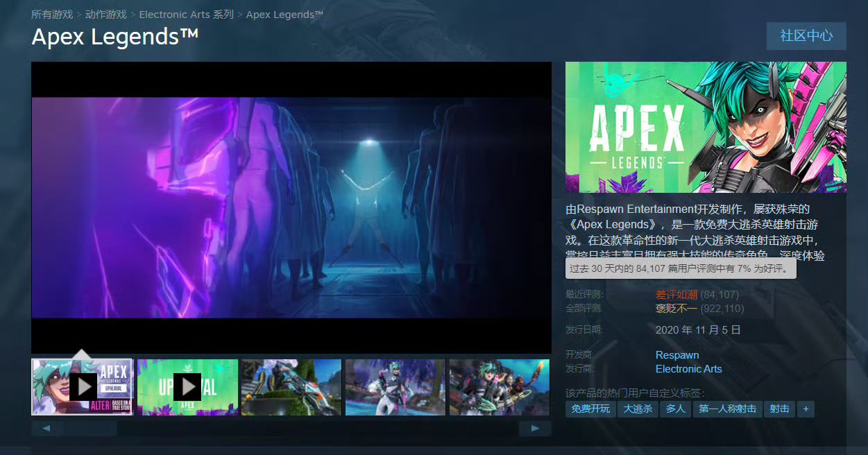Select the 第一人称射击 tag
The image size is (868, 455).
coord(728,409)
